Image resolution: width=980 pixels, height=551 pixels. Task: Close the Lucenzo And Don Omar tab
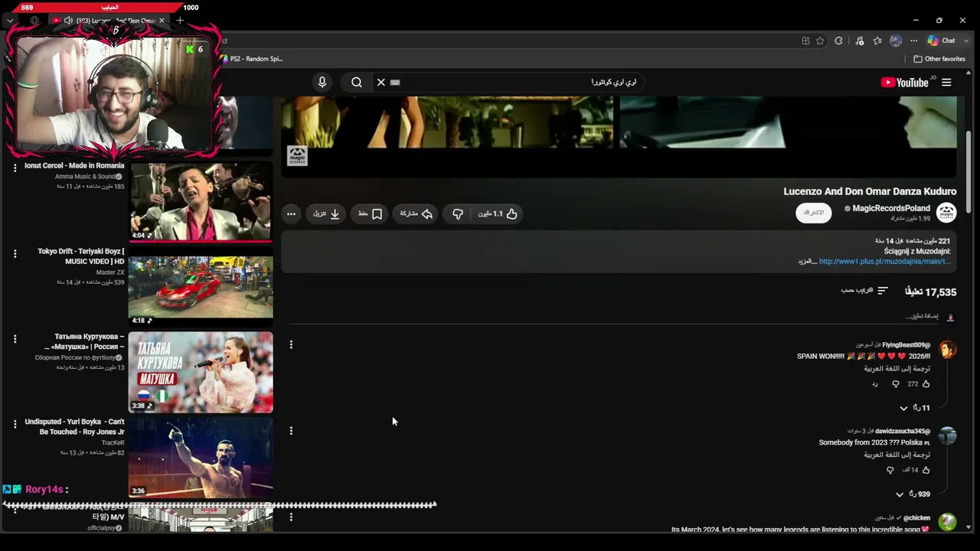[x=162, y=21]
